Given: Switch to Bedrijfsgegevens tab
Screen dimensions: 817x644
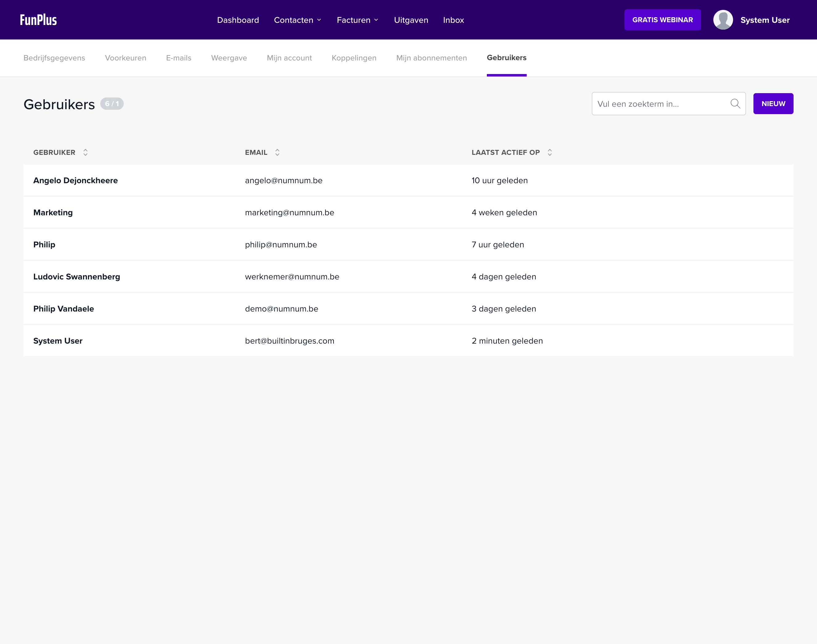Looking at the screenshot, I should point(54,58).
